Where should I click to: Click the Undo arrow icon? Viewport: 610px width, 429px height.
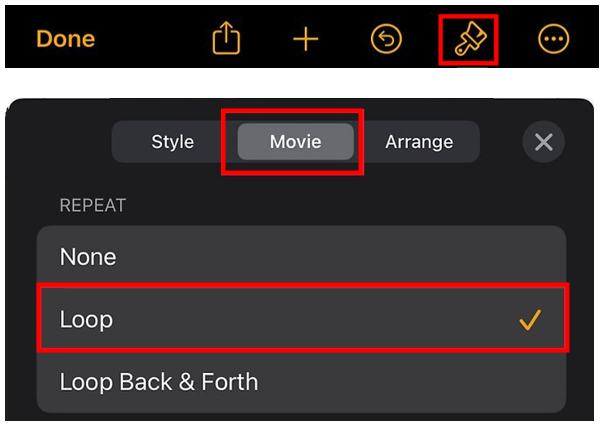click(x=386, y=39)
